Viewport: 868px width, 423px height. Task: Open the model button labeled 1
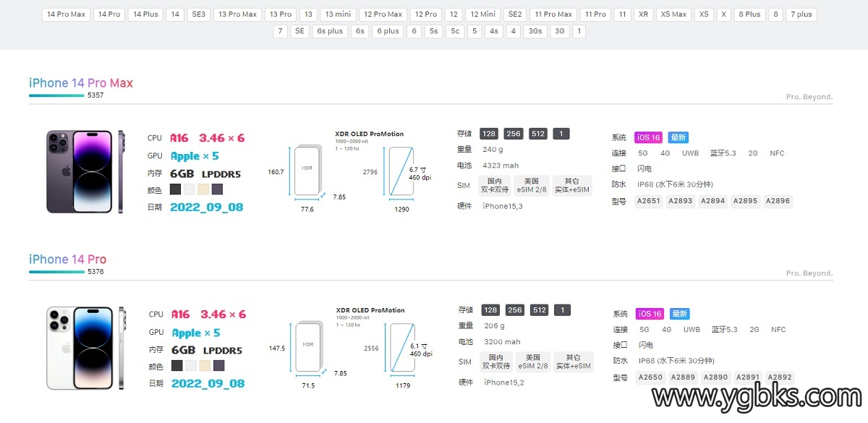pos(579,31)
